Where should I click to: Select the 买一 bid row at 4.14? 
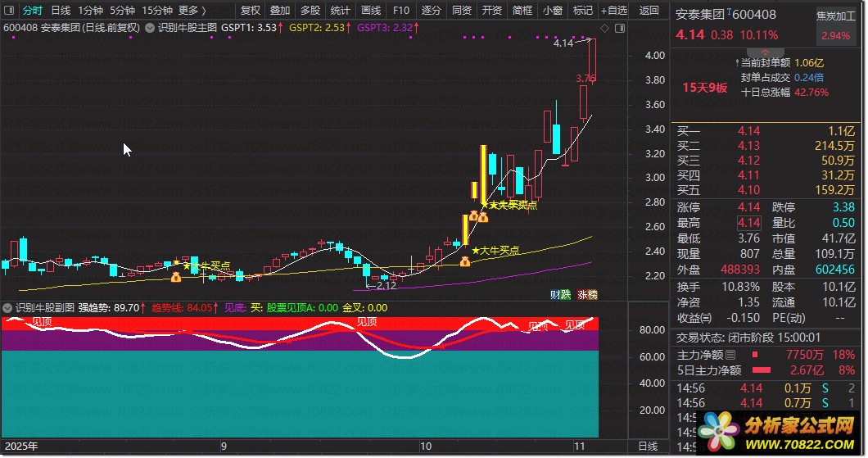766,131
